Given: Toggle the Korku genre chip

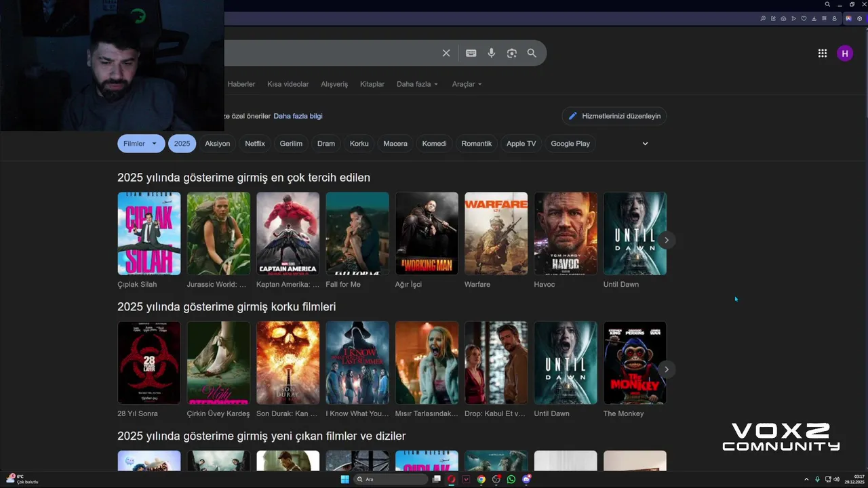Looking at the screenshot, I should pos(359,144).
